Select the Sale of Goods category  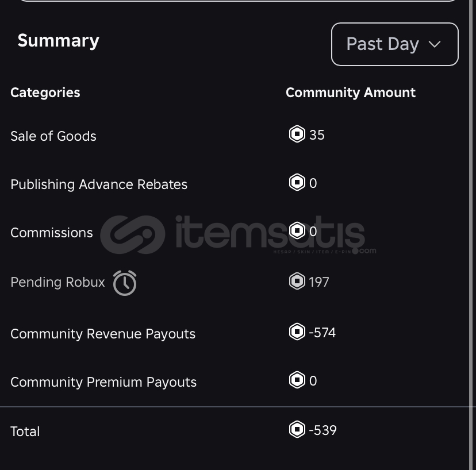point(53,136)
